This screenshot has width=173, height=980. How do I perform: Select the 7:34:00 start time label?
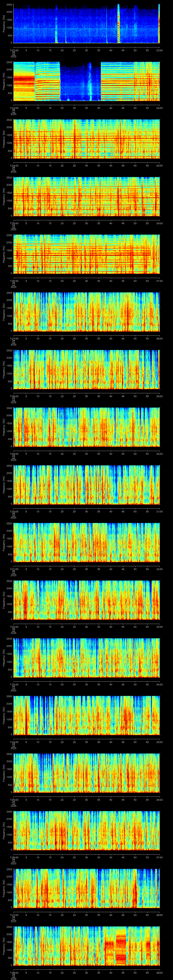click(x=14, y=742)
